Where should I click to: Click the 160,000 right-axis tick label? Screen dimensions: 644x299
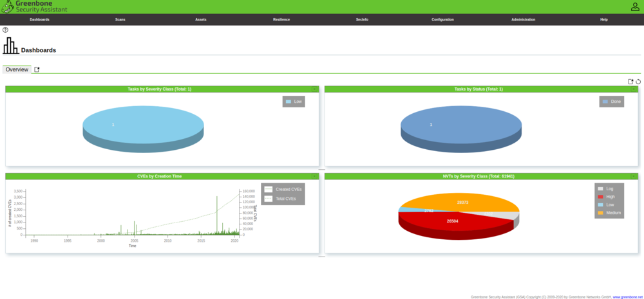click(249, 191)
